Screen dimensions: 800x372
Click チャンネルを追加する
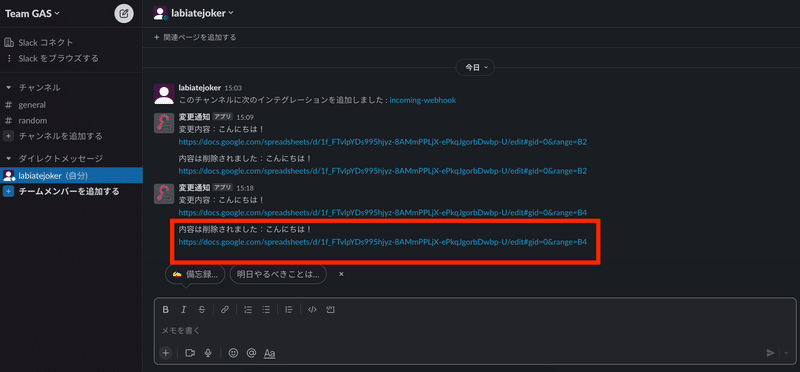pos(60,136)
